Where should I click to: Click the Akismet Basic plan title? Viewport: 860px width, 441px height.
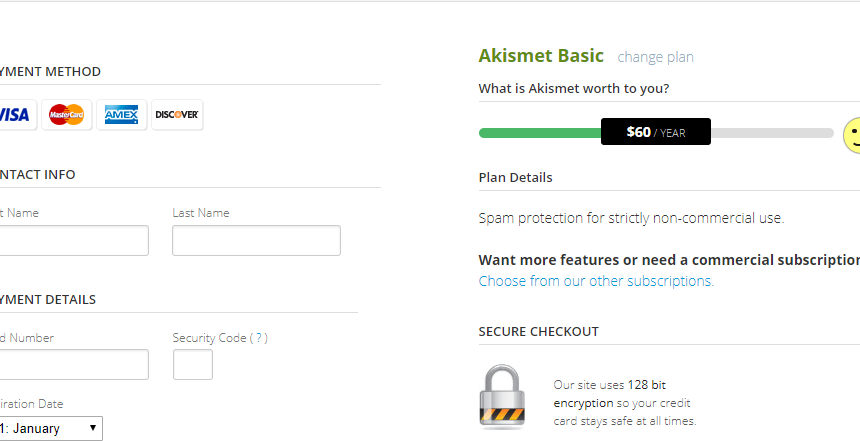tap(541, 55)
